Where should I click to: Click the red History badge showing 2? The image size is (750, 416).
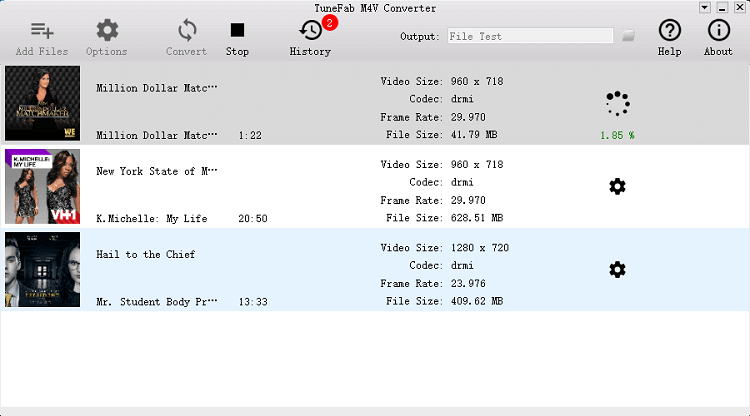click(x=330, y=22)
